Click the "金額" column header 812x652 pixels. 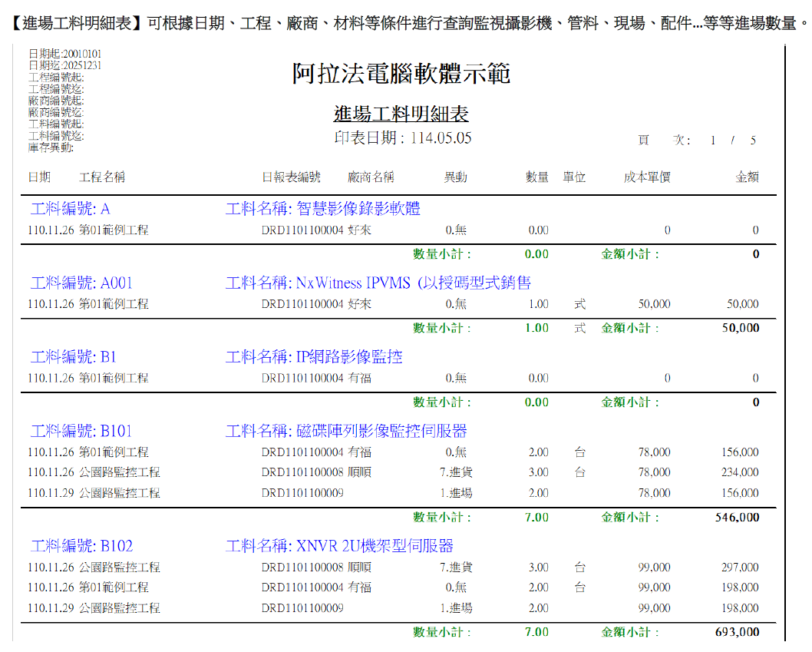748,177
